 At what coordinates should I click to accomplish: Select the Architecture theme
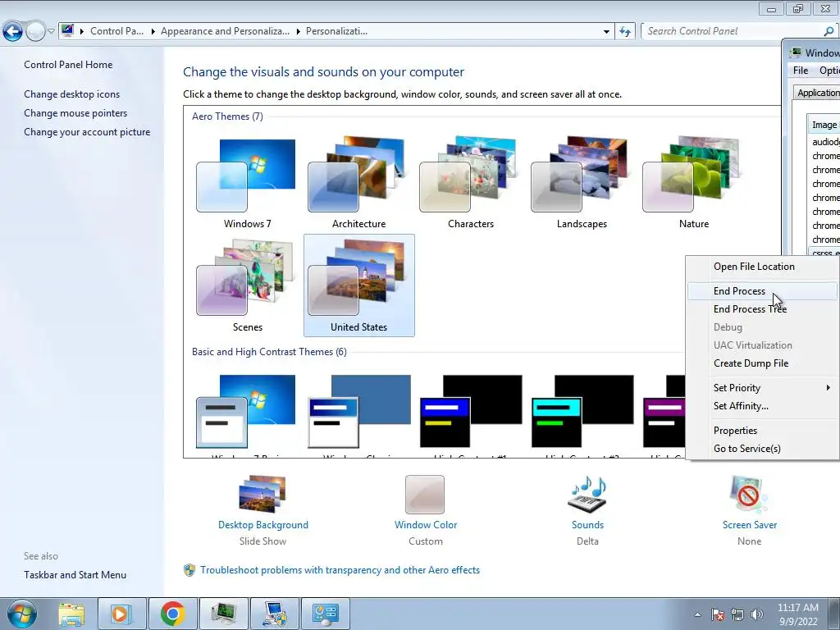[x=359, y=181]
